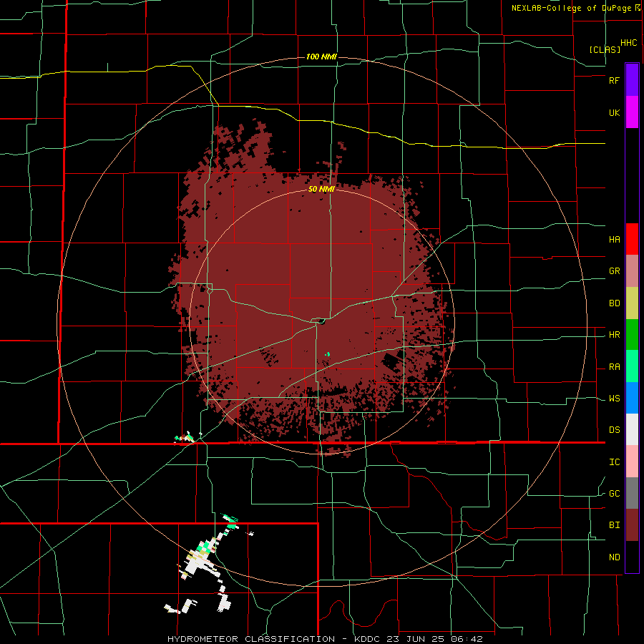
Task: Click the 'HYDROMETEOR CLASSIFICATION' title text
Action: (251, 639)
